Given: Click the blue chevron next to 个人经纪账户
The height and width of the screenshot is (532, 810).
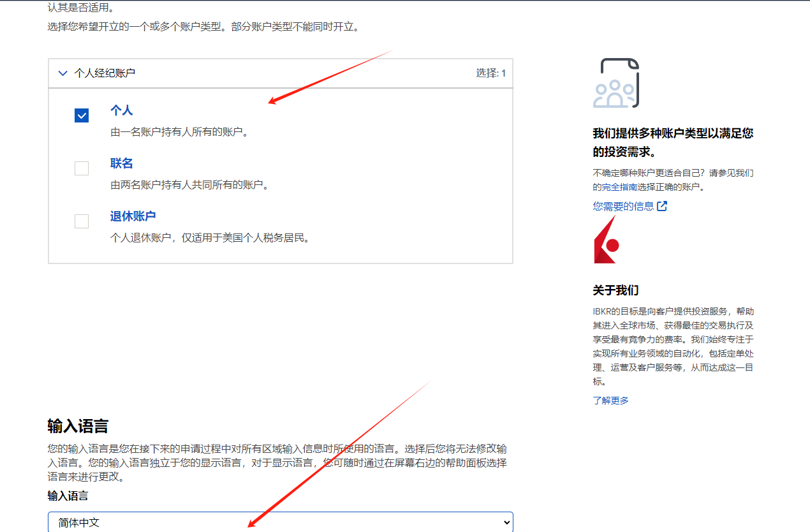Looking at the screenshot, I should [63, 73].
